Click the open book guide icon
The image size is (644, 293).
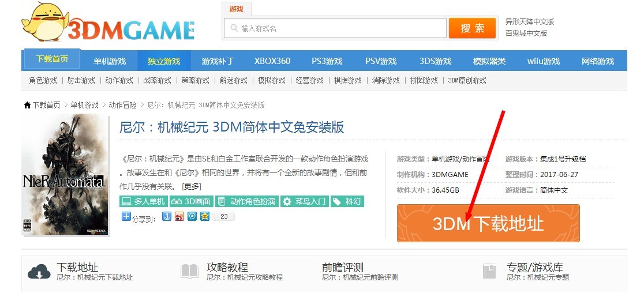click(x=189, y=271)
